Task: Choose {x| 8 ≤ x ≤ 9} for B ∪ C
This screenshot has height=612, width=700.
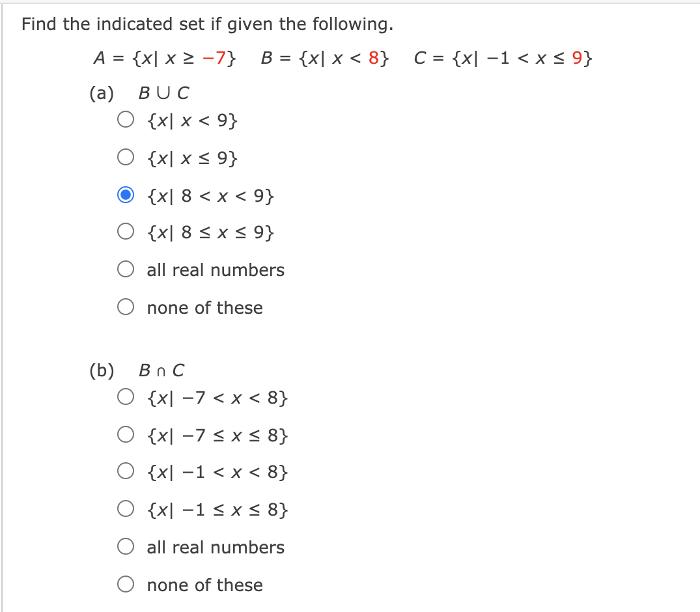Action: click(126, 231)
